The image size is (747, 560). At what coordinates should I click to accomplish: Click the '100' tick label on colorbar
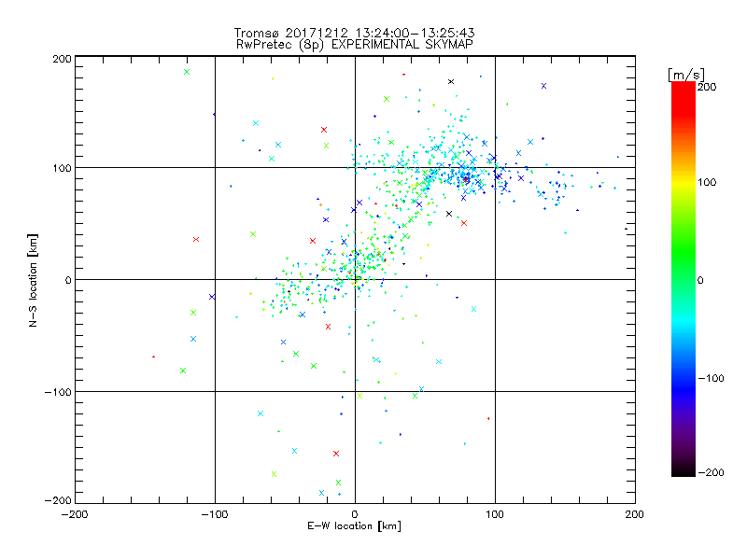point(707,182)
